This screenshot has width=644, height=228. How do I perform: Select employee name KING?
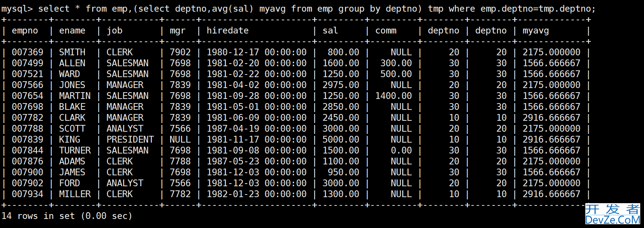click(x=70, y=140)
